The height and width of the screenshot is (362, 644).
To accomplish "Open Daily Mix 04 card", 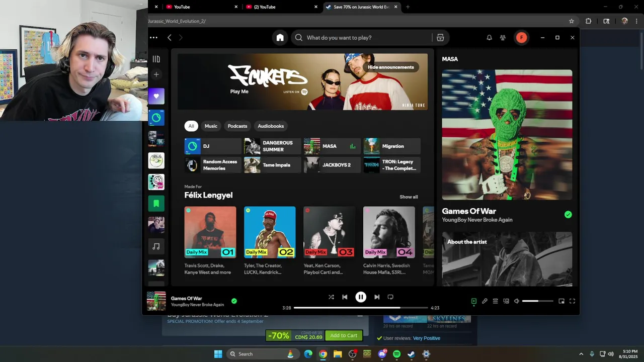I will coord(389,241).
